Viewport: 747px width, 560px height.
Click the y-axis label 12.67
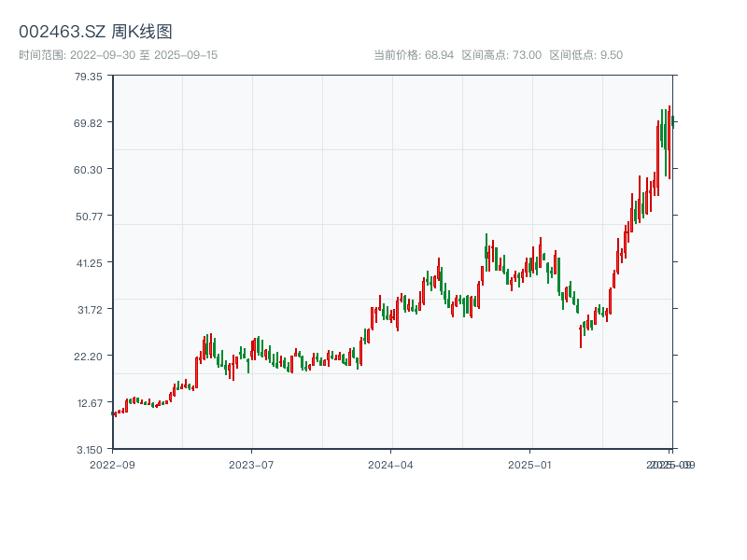click(x=90, y=403)
